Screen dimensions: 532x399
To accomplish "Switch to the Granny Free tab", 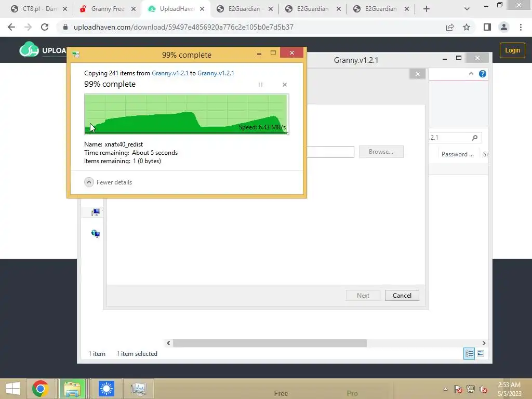I will click(x=108, y=9).
